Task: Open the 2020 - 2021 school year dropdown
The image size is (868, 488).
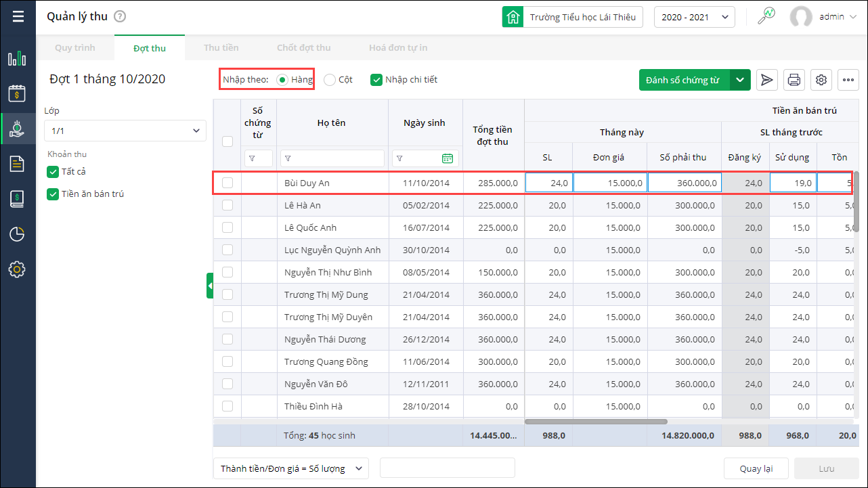Action: pos(694,17)
